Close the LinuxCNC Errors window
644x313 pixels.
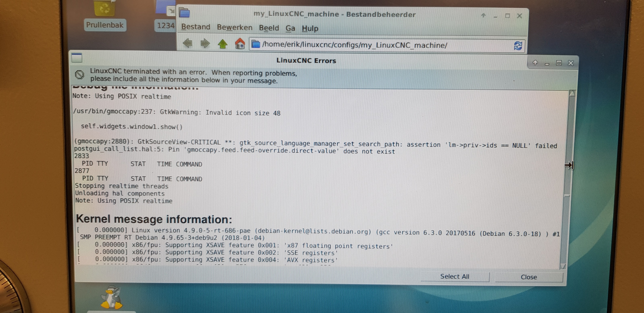coord(571,63)
